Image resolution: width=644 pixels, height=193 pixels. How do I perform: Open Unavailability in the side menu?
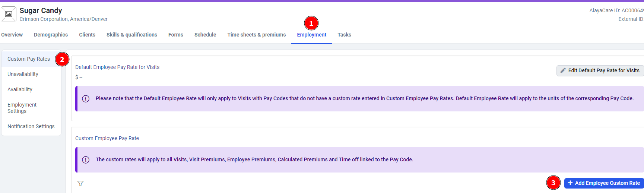[23, 74]
